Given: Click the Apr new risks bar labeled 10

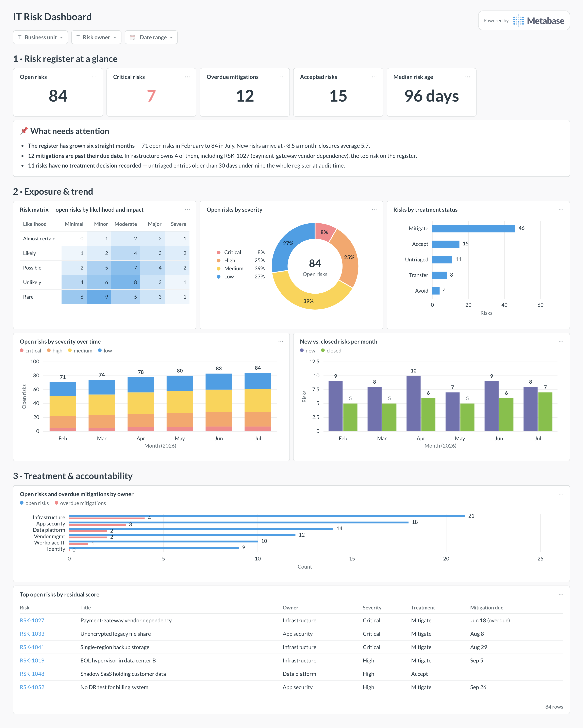Looking at the screenshot, I should 413,403.
